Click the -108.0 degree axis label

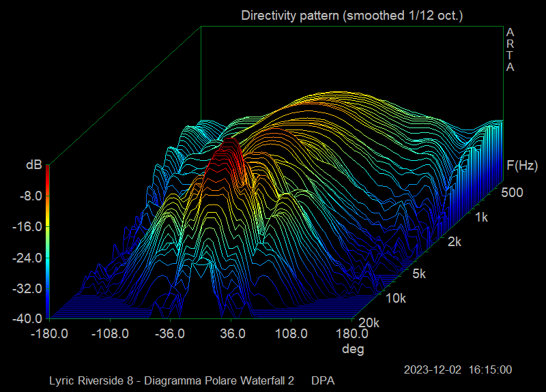coord(110,334)
